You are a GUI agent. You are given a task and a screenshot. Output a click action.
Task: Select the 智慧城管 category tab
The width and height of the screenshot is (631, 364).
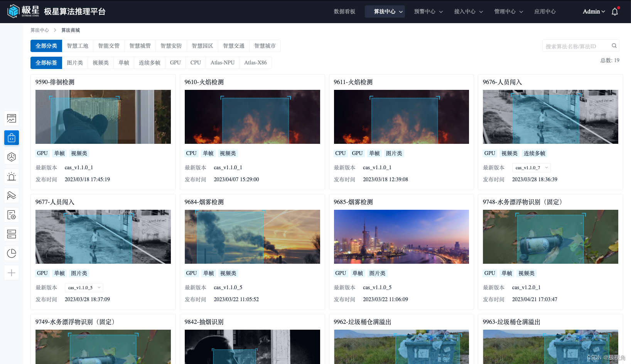(140, 46)
